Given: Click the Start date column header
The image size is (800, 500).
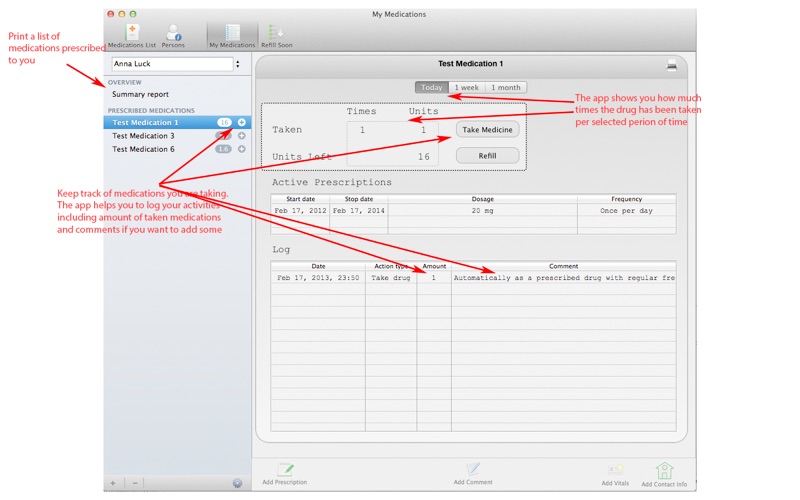Looking at the screenshot, I should (x=301, y=199).
